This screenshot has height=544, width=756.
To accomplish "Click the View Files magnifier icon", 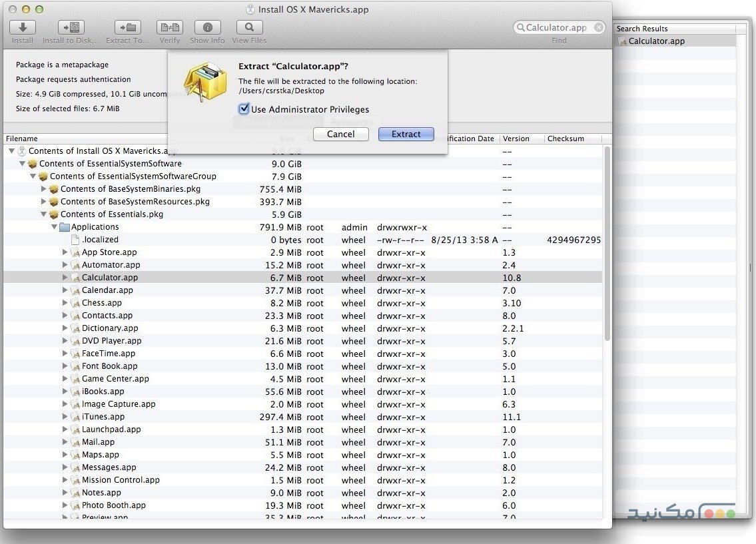I will tap(249, 27).
